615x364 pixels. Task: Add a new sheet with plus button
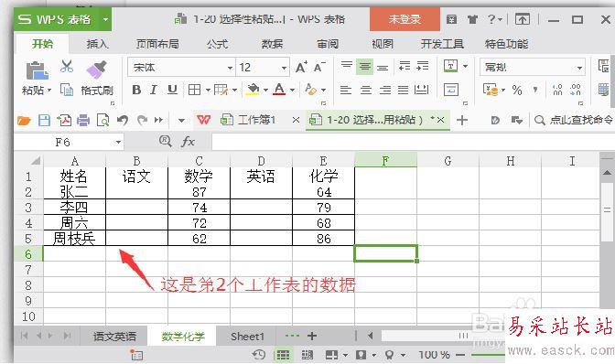pyautogui.click(x=312, y=336)
